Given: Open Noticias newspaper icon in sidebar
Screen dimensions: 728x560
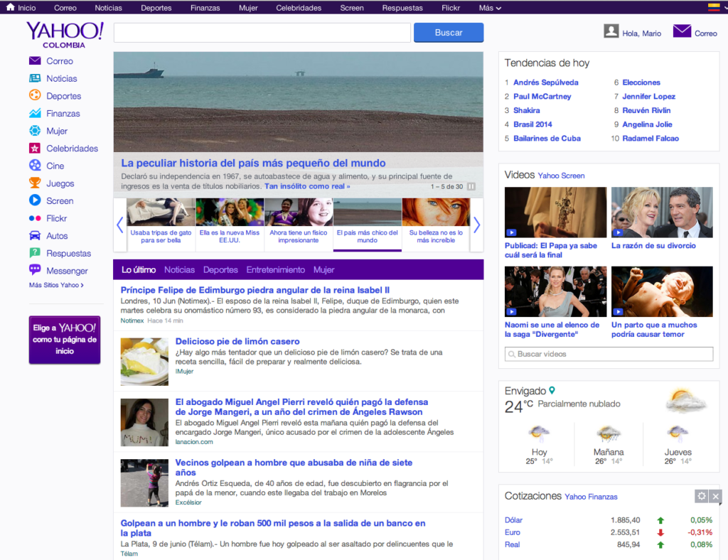Looking at the screenshot, I should point(35,78).
